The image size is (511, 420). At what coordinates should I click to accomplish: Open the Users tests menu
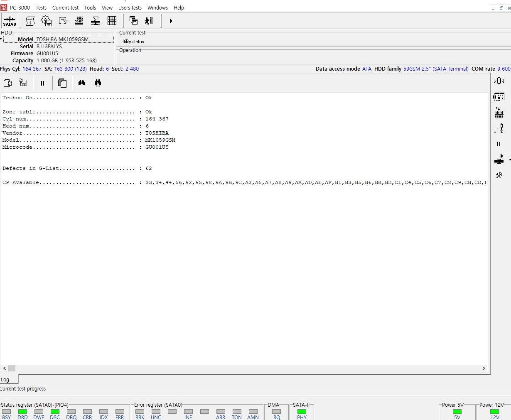point(130,8)
